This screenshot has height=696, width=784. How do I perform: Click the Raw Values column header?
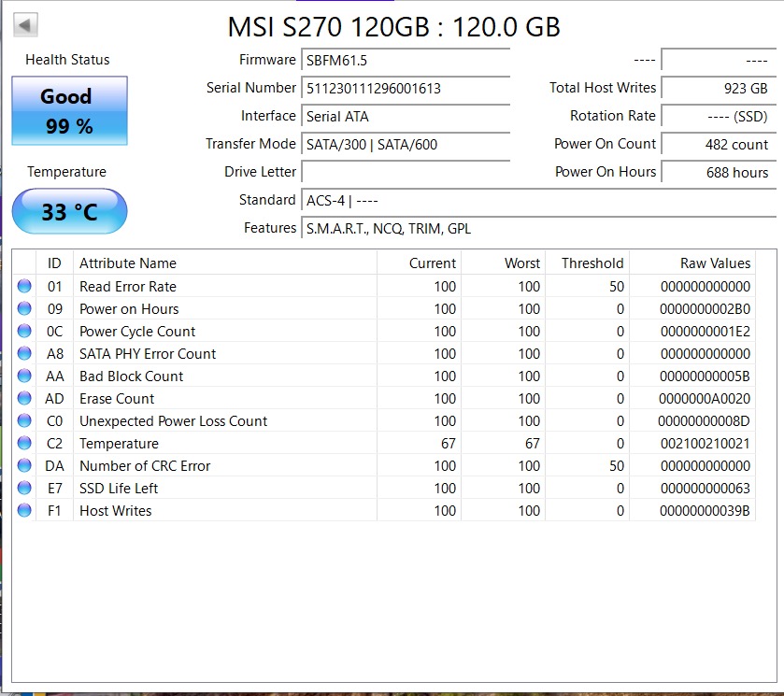692,263
